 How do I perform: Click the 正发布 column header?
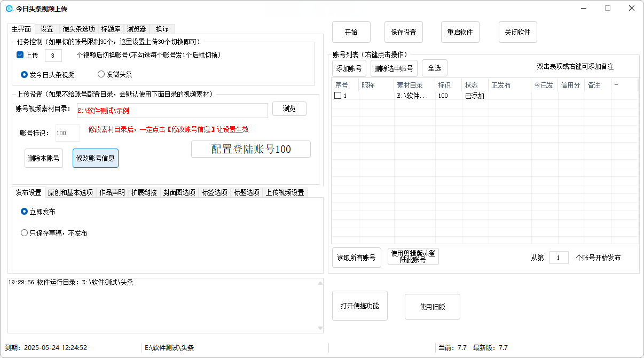(x=510, y=85)
